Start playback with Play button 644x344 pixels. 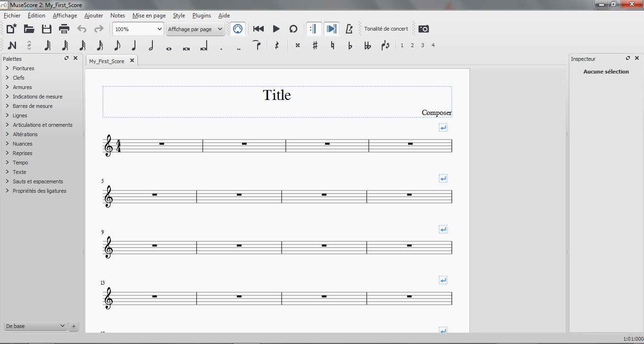(276, 29)
